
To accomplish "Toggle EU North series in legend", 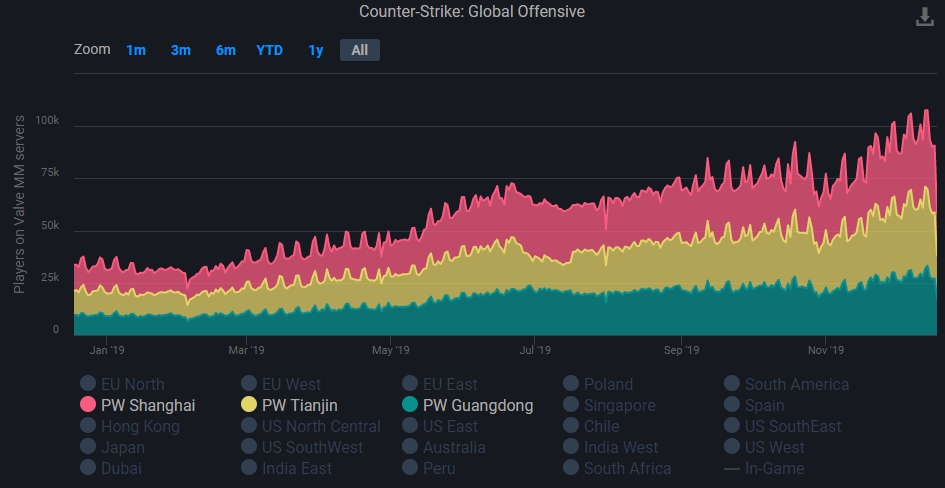I will click(122, 384).
